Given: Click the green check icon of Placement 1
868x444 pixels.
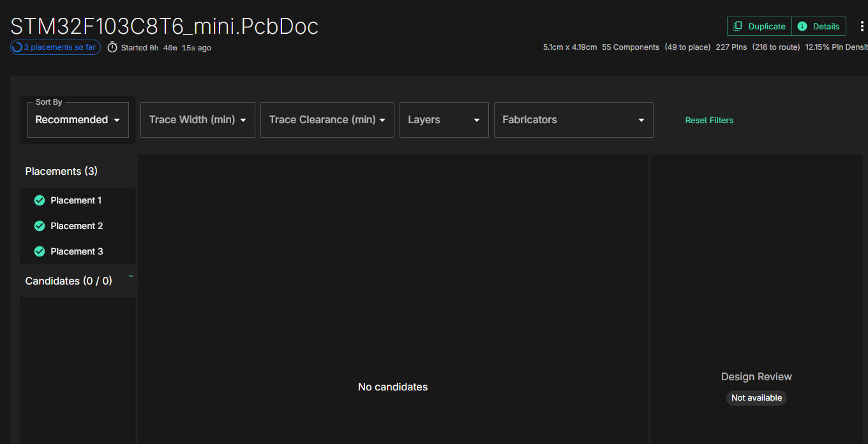Looking at the screenshot, I should (x=39, y=200).
